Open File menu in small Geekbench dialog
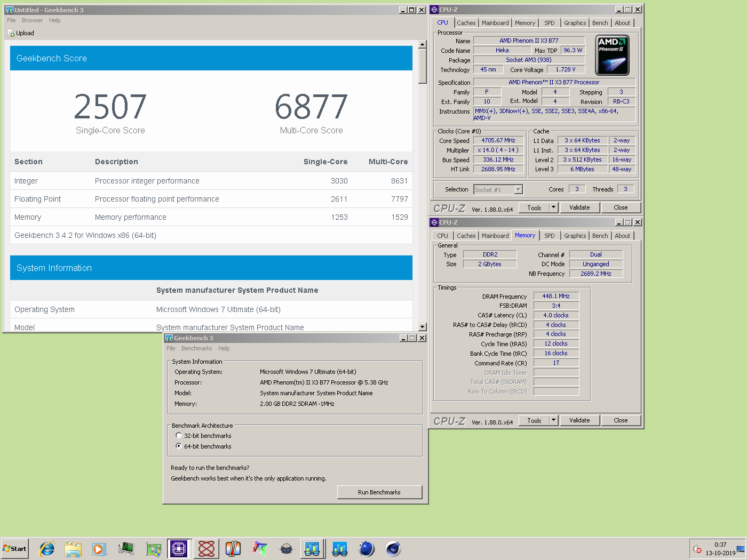Screen dimensions: 747x560 coord(171,348)
